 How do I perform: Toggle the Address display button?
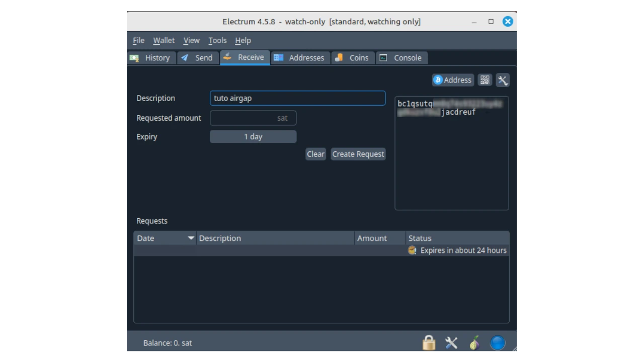pyautogui.click(x=453, y=80)
